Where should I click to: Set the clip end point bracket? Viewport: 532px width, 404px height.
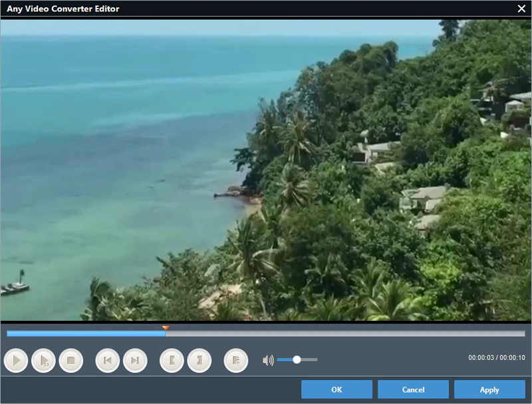(x=199, y=361)
